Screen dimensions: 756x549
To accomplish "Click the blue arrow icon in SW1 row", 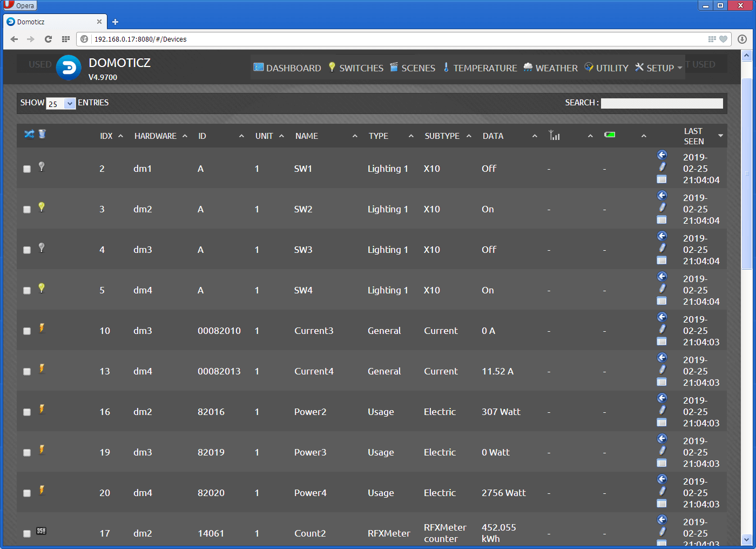I will click(662, 155).
